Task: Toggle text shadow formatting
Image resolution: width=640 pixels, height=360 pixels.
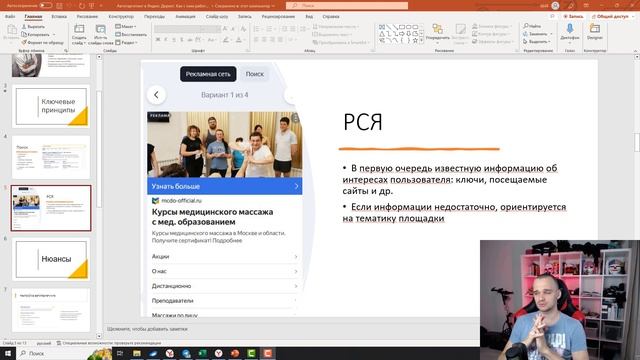Action: pyautogui.click(x=182, y=40)
